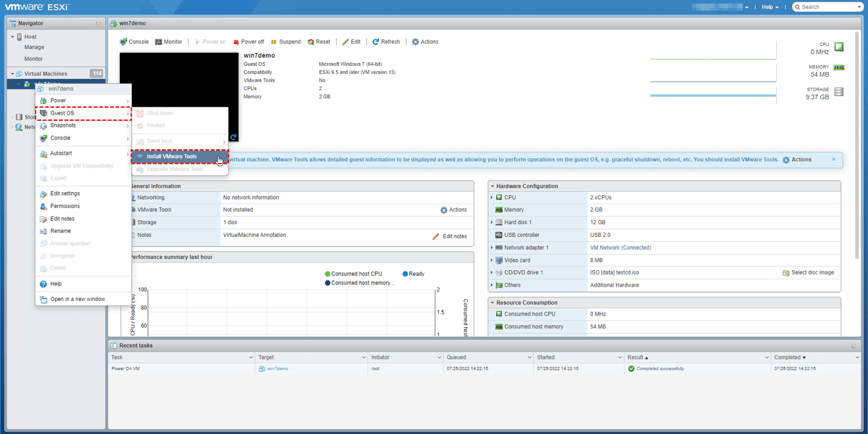Open the Help dropdown in header
Screen dimensions: 868x434
point(770,7)
